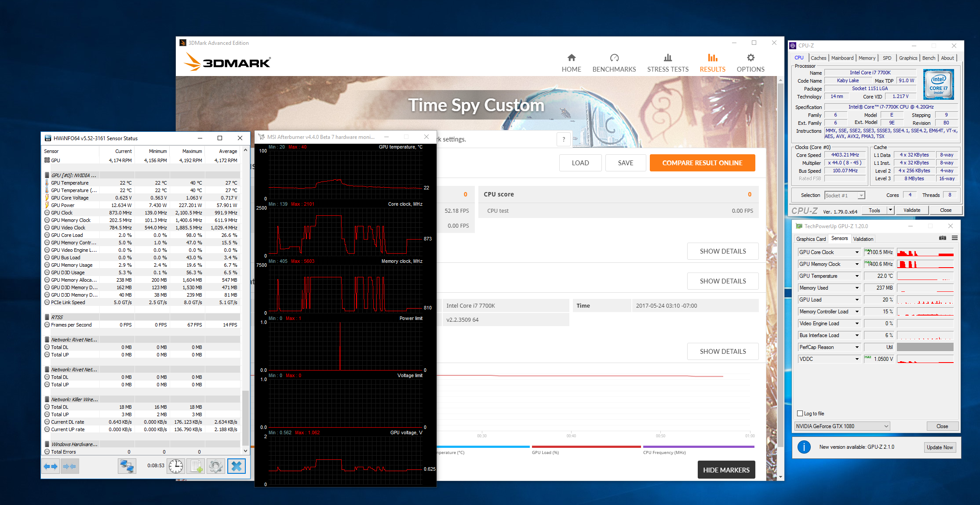Reset HWiNFO sensor clock timer icon

coord(176,466)
